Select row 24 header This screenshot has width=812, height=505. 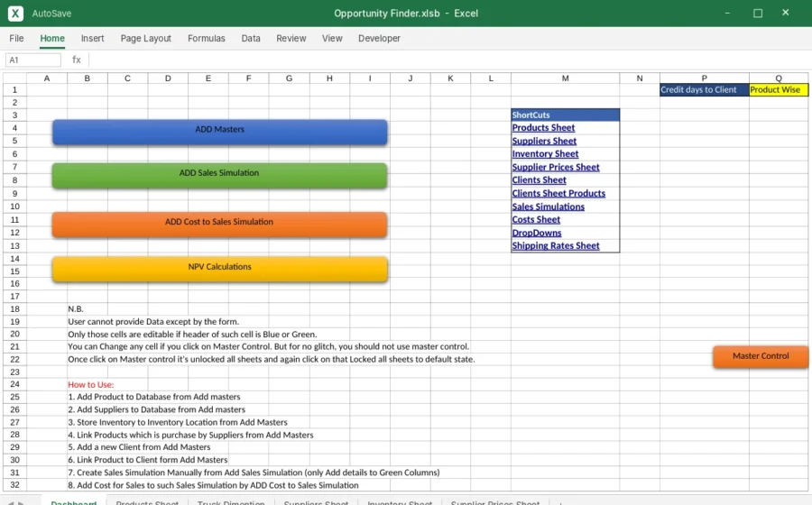pos(14,384)
